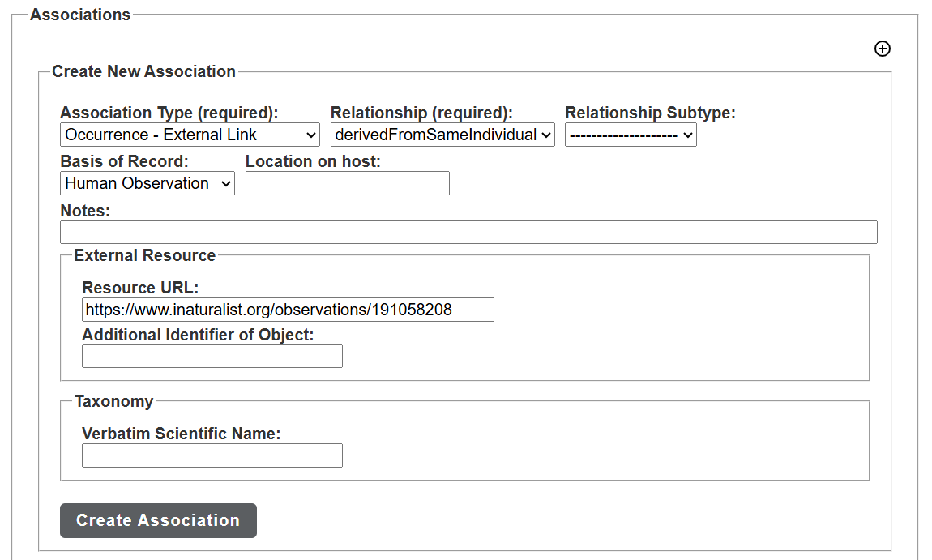Open the Relationship Subtype dropdown
The image size is (932, 560).
(x=631, y=135)
